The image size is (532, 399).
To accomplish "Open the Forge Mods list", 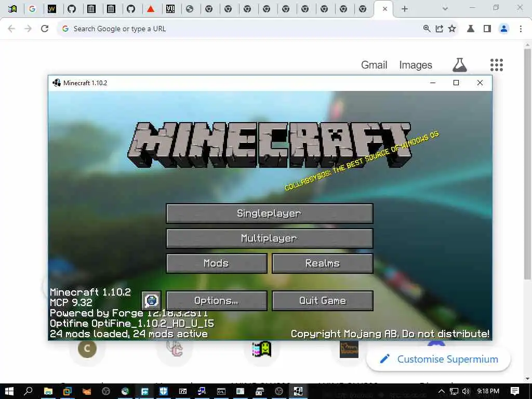I will 217,263.
